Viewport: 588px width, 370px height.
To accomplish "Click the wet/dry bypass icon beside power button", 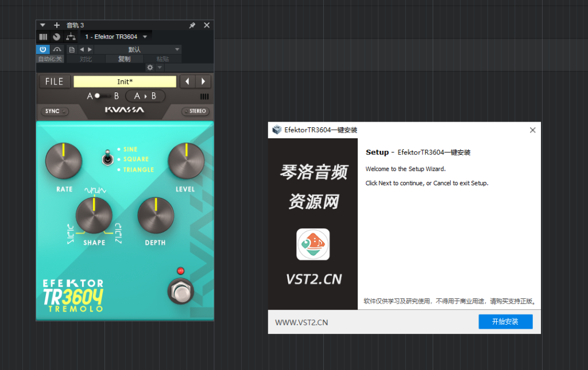I will coord(56,50).
